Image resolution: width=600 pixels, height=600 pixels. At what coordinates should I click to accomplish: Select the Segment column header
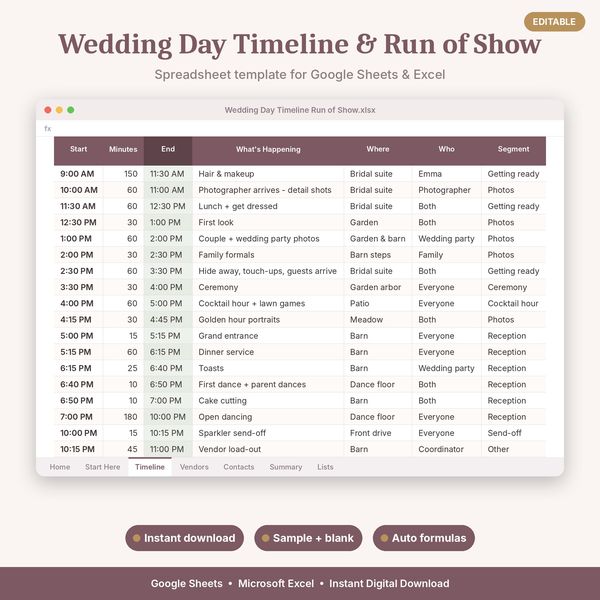514,149
